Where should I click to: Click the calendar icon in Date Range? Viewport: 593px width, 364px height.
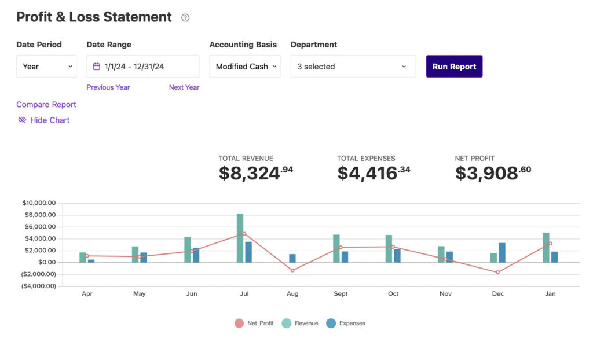click(96, 67)
